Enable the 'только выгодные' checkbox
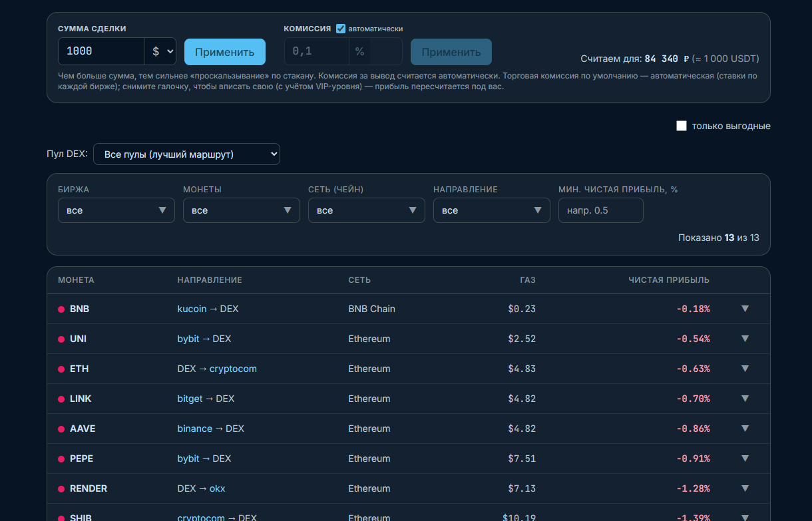Viewport: 812px width, 521px height. pos(681,126)
